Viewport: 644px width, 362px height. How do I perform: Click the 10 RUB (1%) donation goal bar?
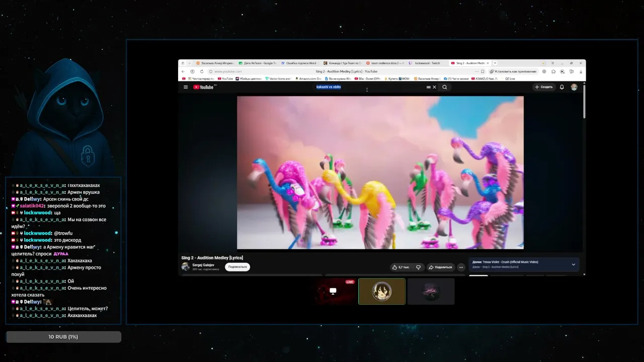[63, 336]
